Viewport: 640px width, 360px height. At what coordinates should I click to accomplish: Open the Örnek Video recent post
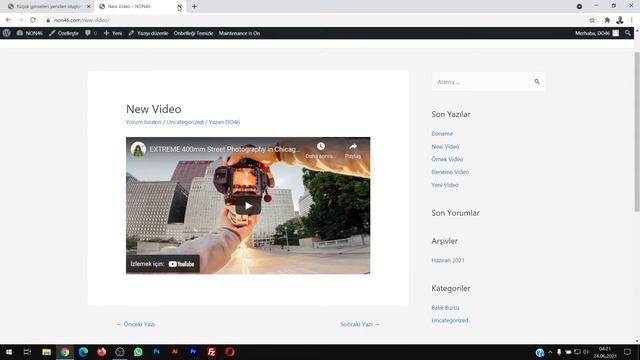pyautogui.click(x=447, y=159)
